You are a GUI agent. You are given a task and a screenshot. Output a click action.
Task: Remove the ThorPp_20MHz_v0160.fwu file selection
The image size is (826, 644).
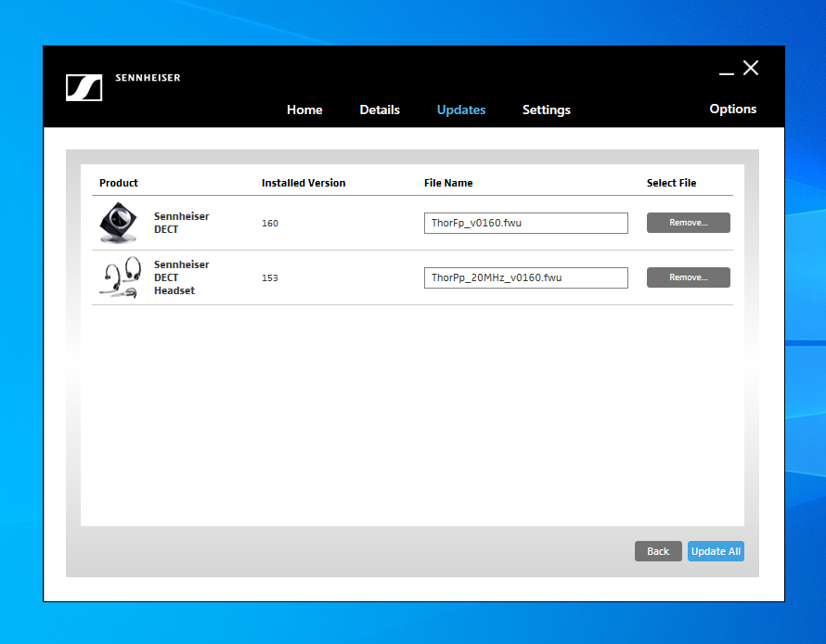pos(688,277)
